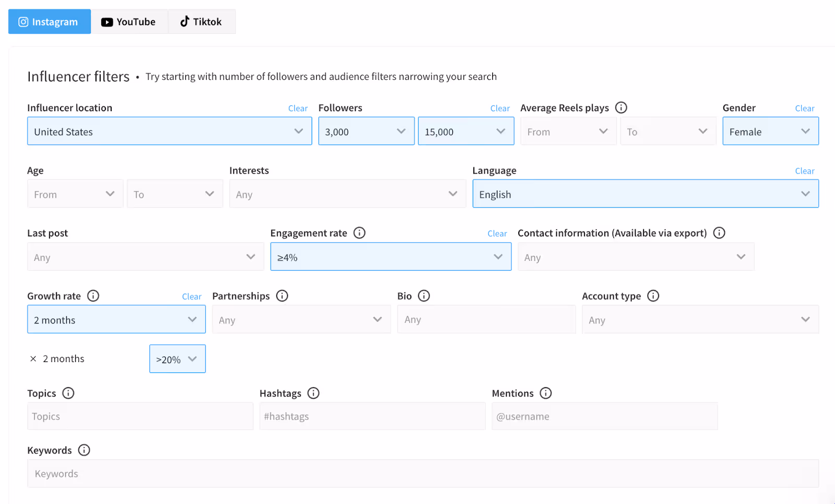Open the Engagement rate ≥4% dropdown
This screenshot has height=504, width=835.
pyautogui.click(x=390, y=257)
